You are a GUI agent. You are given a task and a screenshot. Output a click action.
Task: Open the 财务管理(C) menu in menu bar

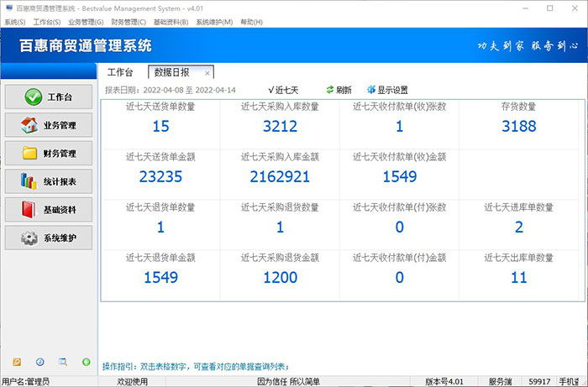pyautogui.click(x=129, y=22)
